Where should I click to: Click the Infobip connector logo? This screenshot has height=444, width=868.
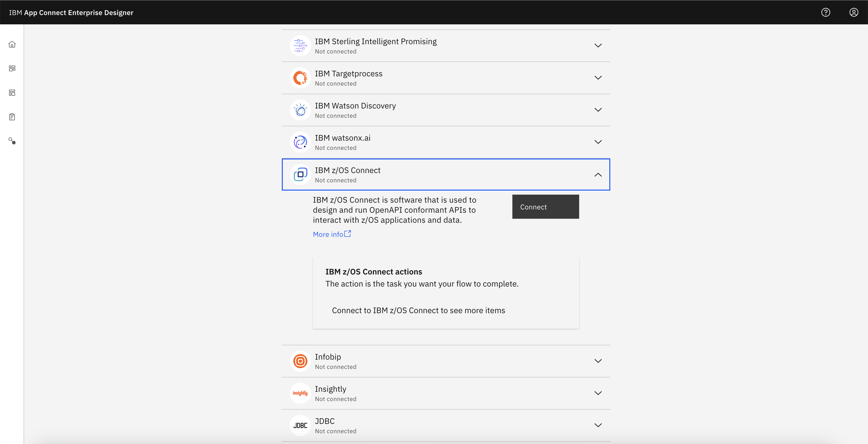pyautogui.click(x=300, y=361)
